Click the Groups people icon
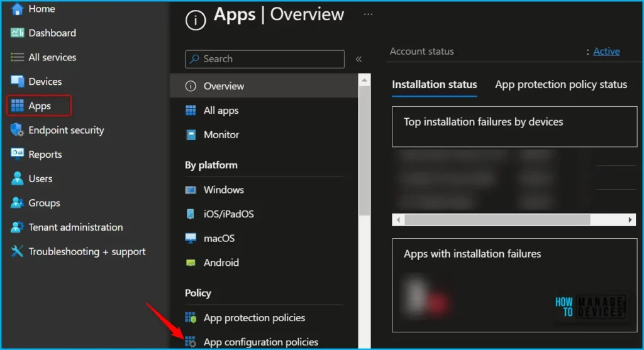 coord(17,203)
